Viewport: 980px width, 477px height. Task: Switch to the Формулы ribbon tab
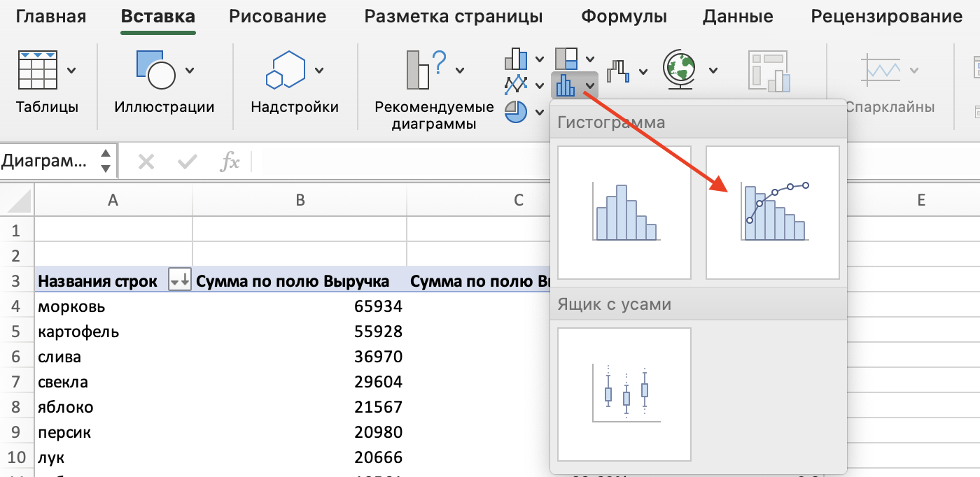pyautogui.click(x=624, y=16)
